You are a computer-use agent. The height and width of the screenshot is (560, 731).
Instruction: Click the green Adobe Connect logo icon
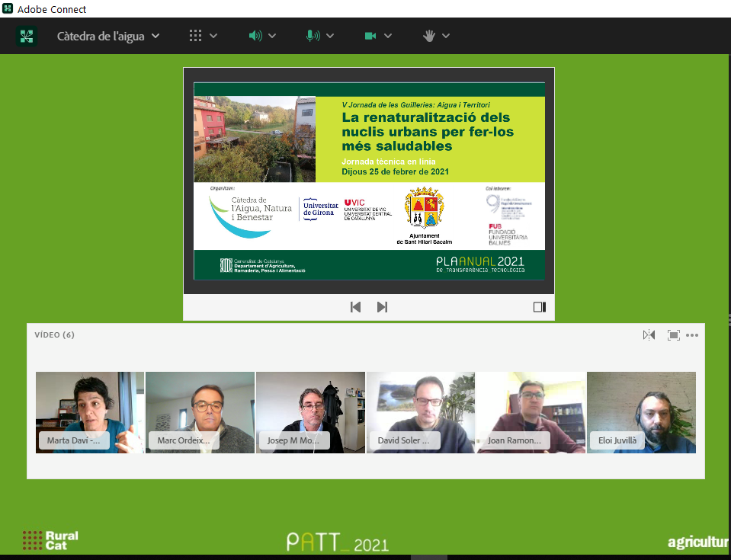(27, 36)
